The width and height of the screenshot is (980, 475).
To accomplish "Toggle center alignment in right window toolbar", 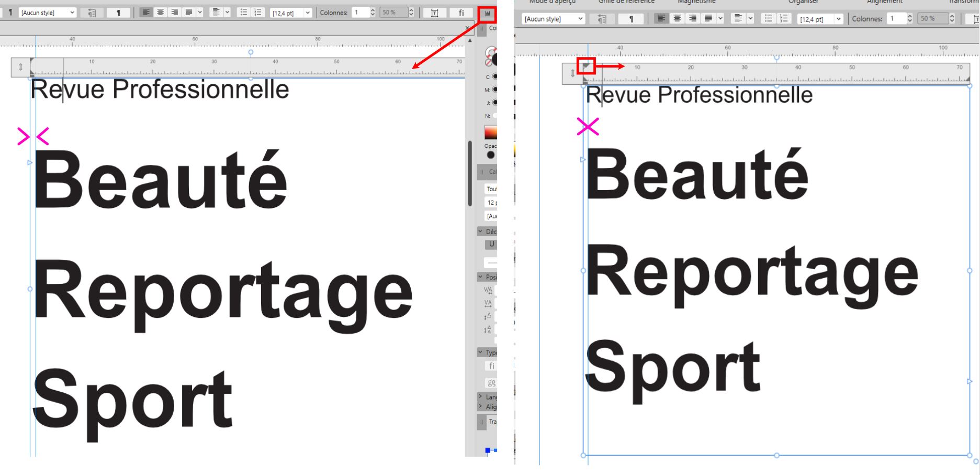I will tap(677, 18).
